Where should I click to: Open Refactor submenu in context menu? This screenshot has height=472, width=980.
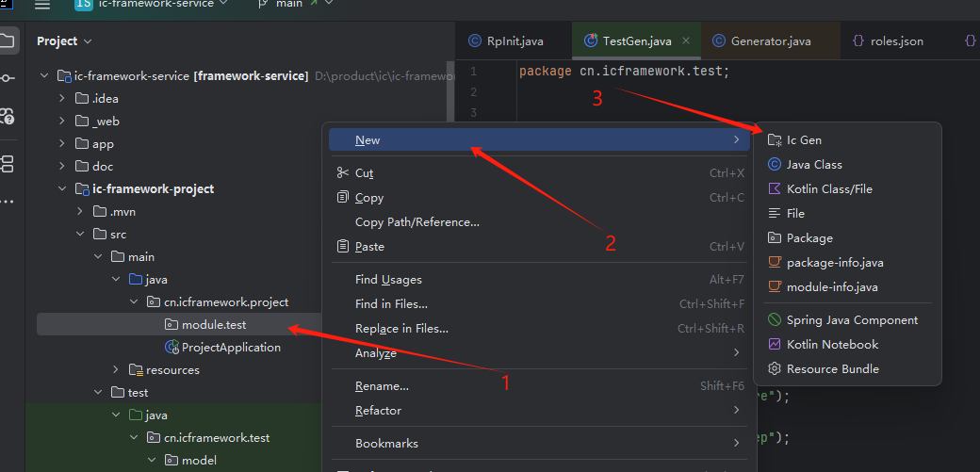tap(378, 411)
